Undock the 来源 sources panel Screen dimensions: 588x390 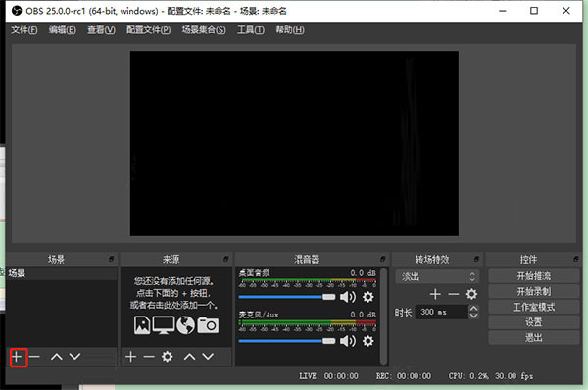[226, 259]
